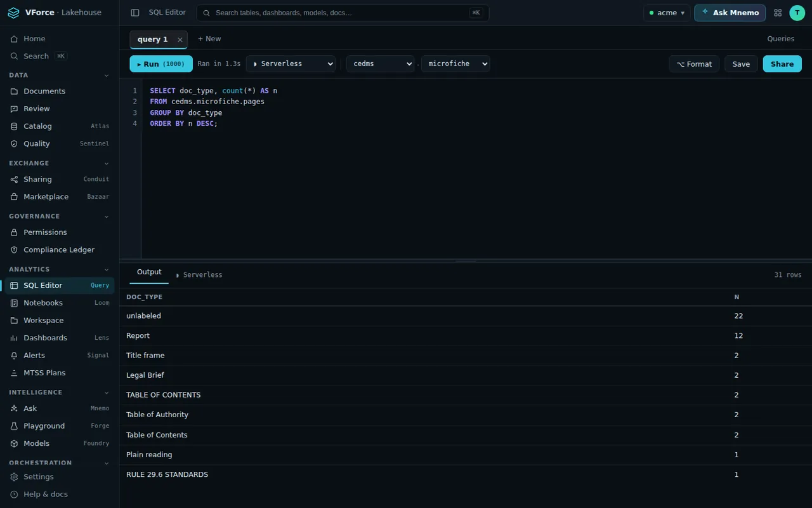Click the Share button
The image size is (812, 508).
(x=782, y=63)
